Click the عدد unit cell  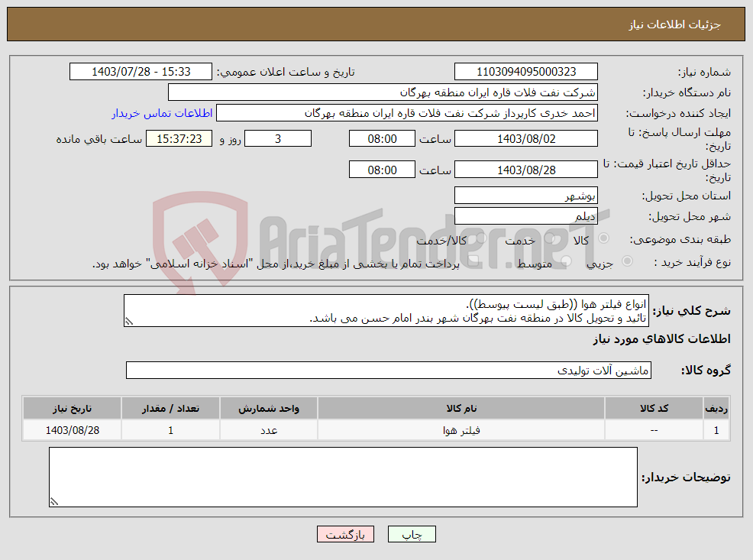click(x=269, y=430)
